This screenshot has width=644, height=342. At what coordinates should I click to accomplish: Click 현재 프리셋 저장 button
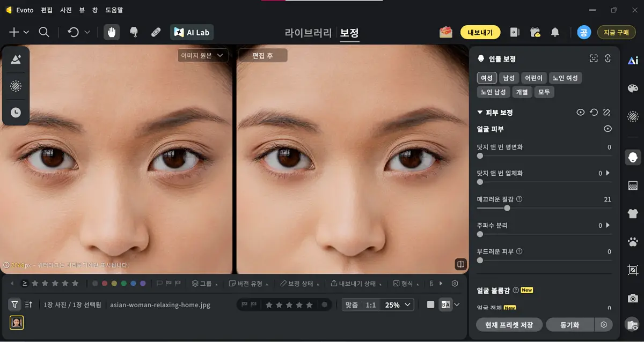[509, 325]
